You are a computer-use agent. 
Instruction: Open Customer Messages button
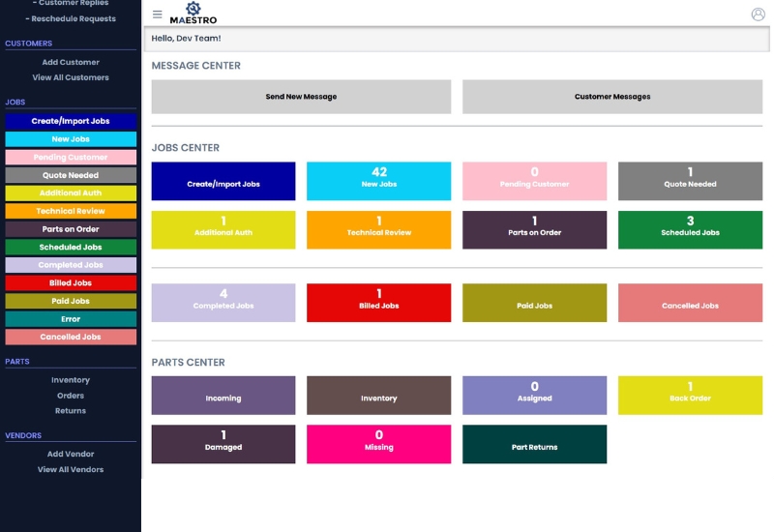pos(611,97)
